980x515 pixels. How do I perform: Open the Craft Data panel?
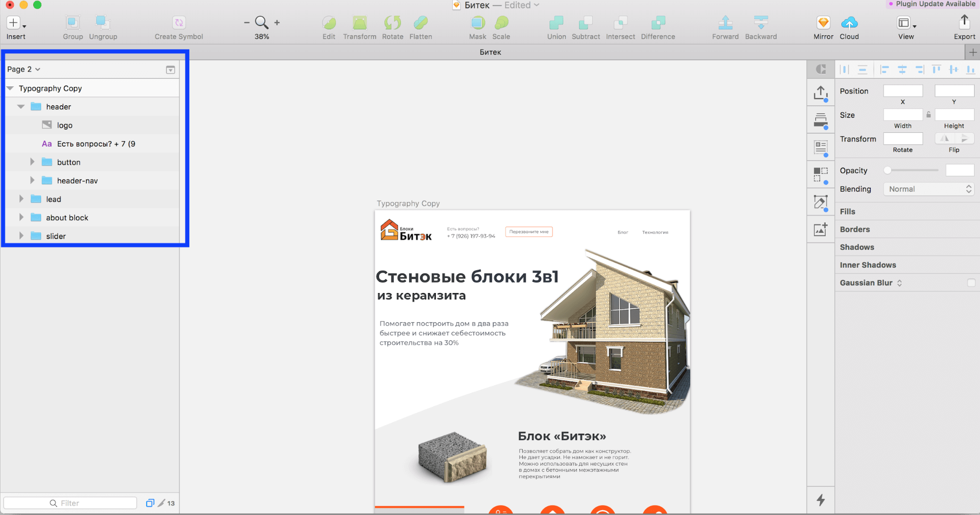(821, 148)
